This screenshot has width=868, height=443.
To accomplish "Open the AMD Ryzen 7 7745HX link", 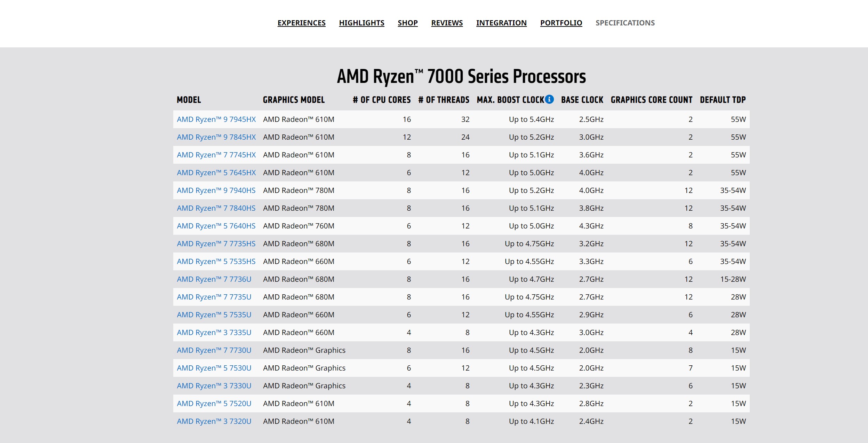I will 216,155.
